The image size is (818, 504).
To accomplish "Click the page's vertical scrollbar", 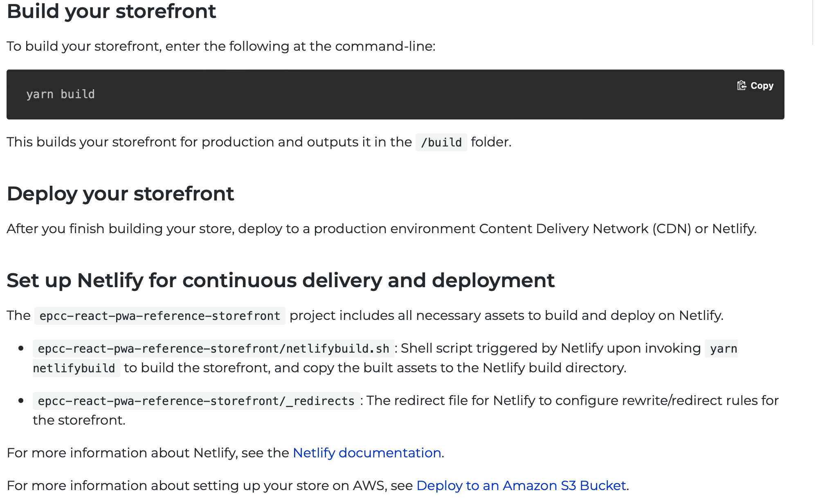I will tap(814, 22).
